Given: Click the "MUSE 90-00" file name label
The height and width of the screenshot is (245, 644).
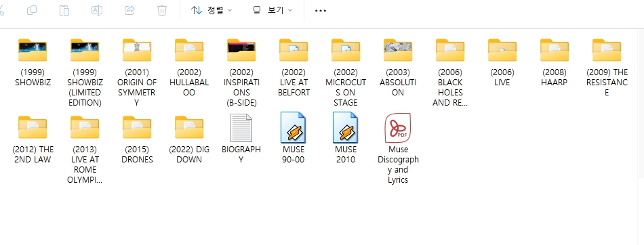Looking at the screenshot, I should [x=294, y=154].
